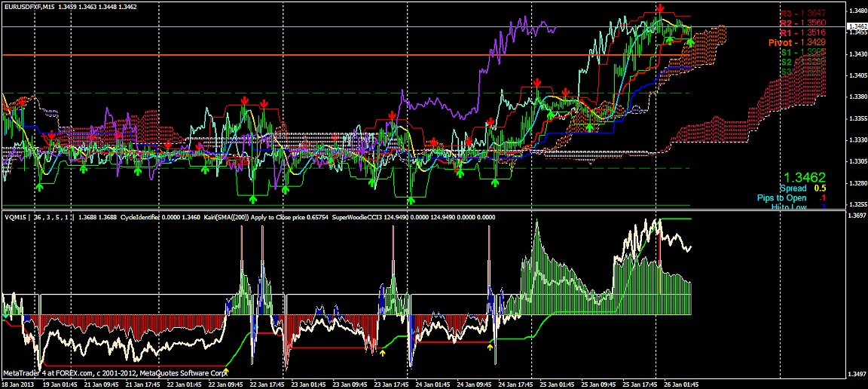868x389 pixels.
Task: Select the R2 resistance level label
Action: coord(802,23)
